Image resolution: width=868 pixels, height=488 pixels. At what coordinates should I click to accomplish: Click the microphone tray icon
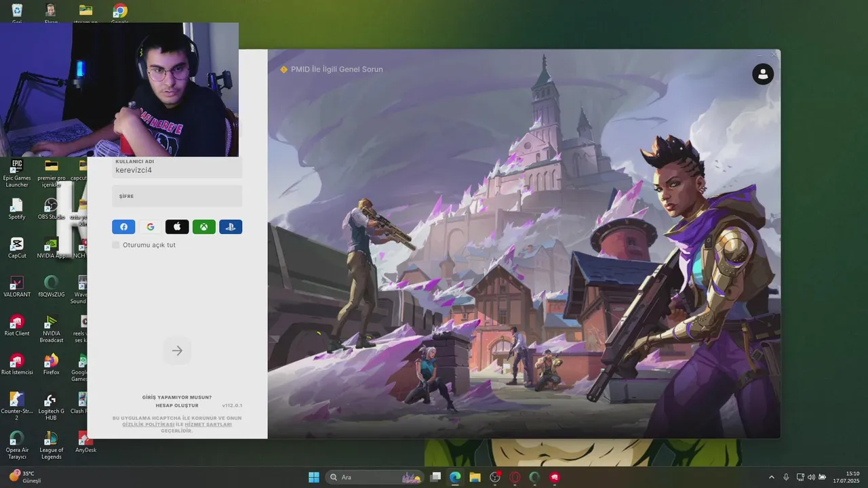pos(786,477)
